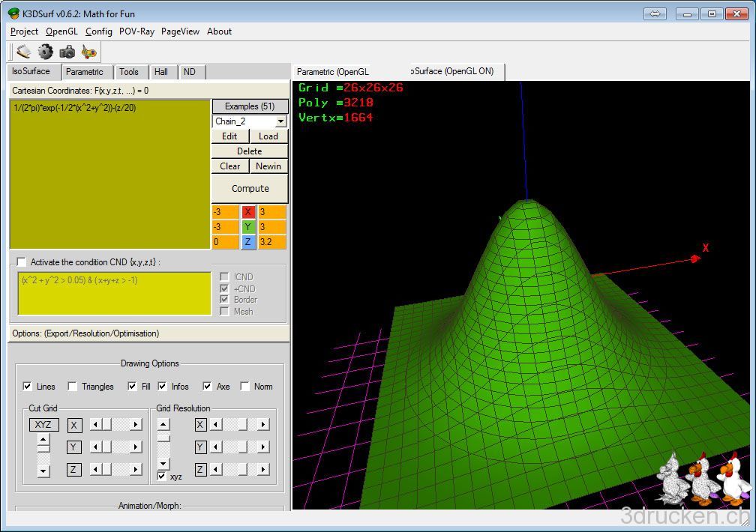Click the chicken mascots in the viewport corner
This screenshot has height=532, width=756.
click(x=703, y=478)
